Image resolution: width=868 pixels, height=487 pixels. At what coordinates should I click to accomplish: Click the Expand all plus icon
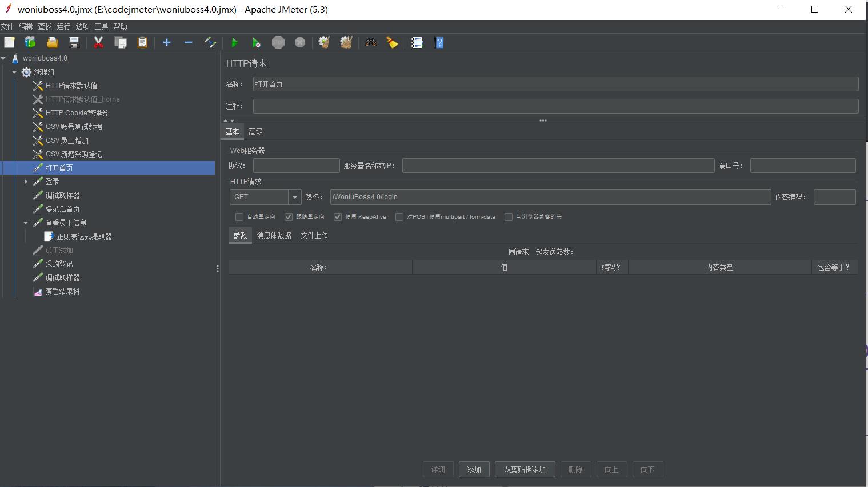pyautogui.click(x=167, y=42)
